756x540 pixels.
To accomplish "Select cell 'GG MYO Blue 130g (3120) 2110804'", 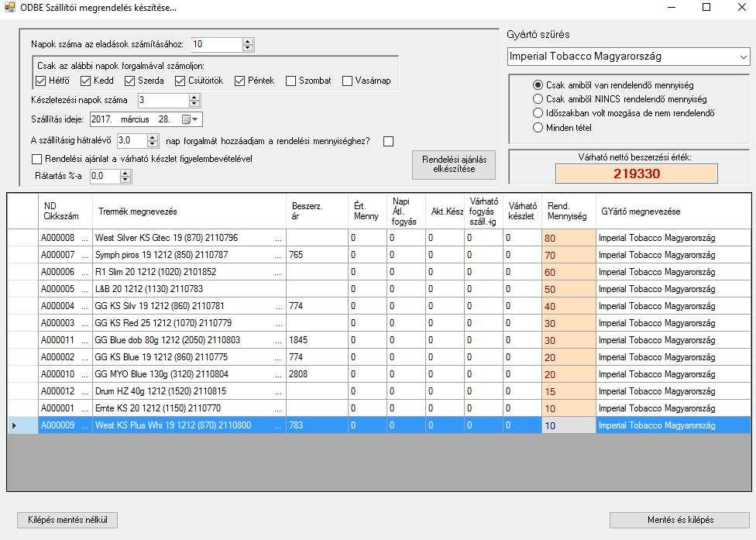I will point(189,374).
